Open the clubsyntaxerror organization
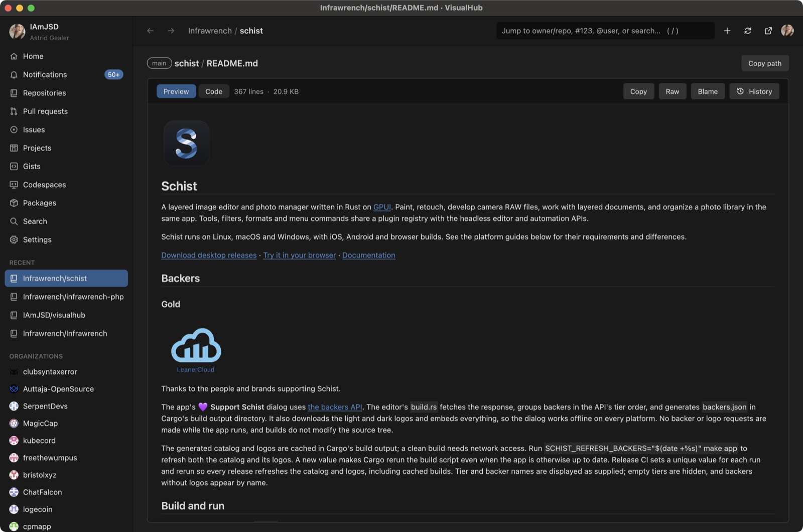This screenshot has height=532, width=803. (66, 372)
